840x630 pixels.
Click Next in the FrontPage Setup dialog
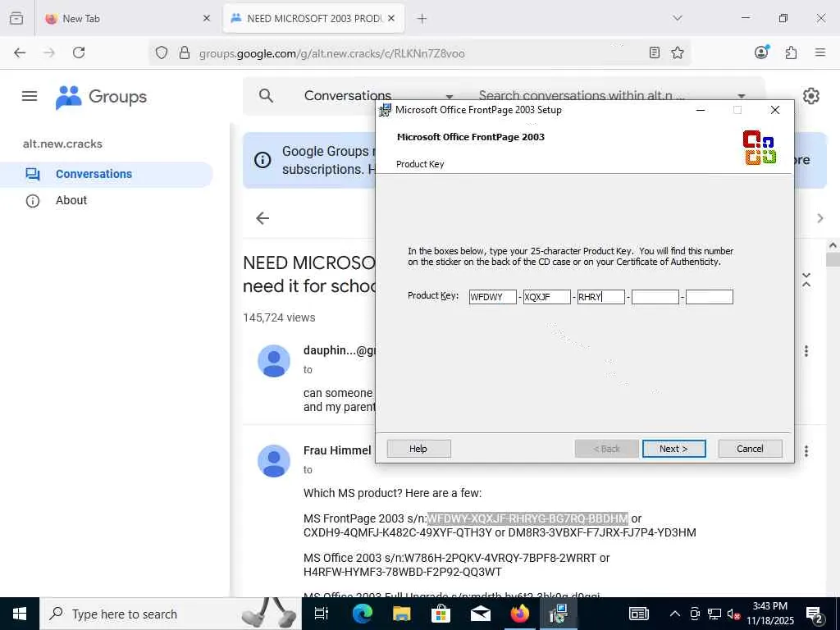pos(674,449)
